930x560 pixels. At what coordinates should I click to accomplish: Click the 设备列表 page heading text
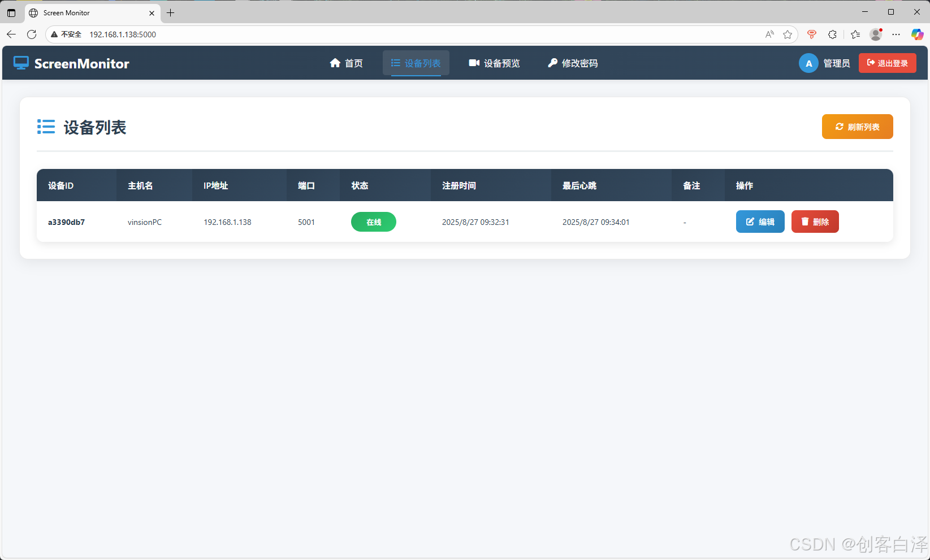point(95,127)
